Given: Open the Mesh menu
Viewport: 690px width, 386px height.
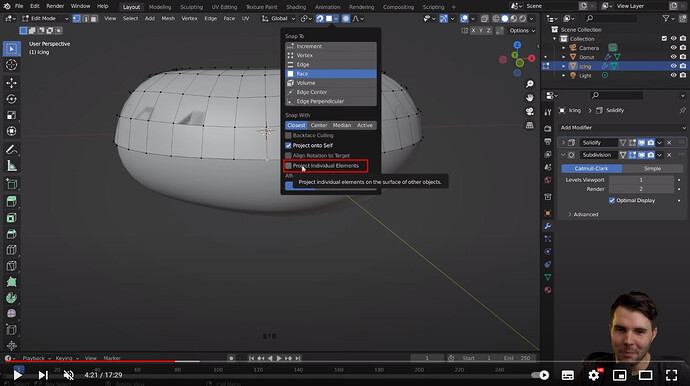Looking at the screenshot, I should click(x=168, y=18).
